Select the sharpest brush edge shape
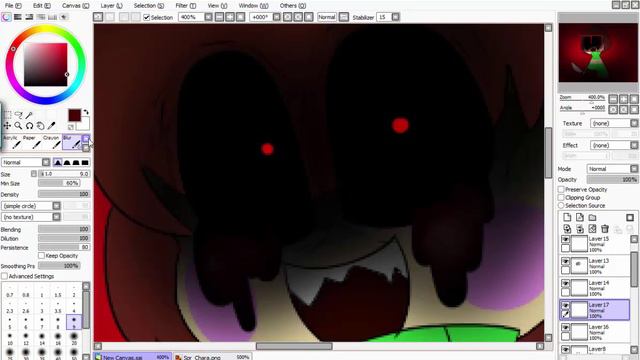 click(x=58, y=162)
